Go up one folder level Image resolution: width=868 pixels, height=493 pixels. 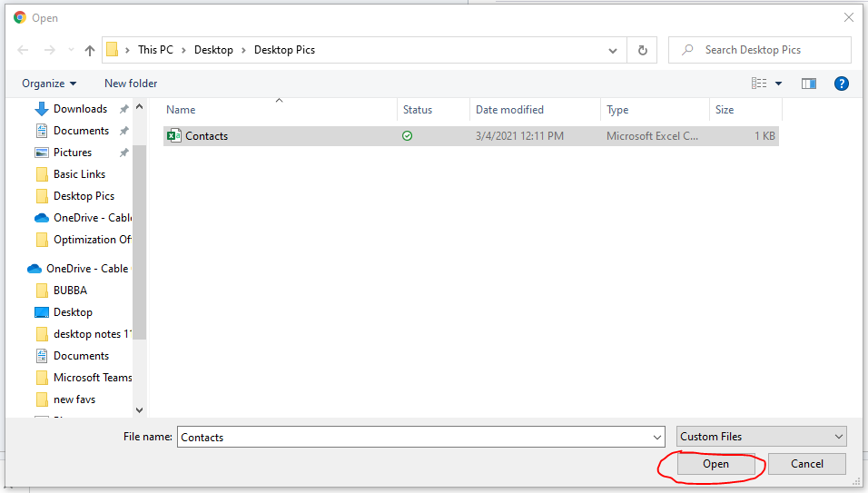click(x=90, y=50)
